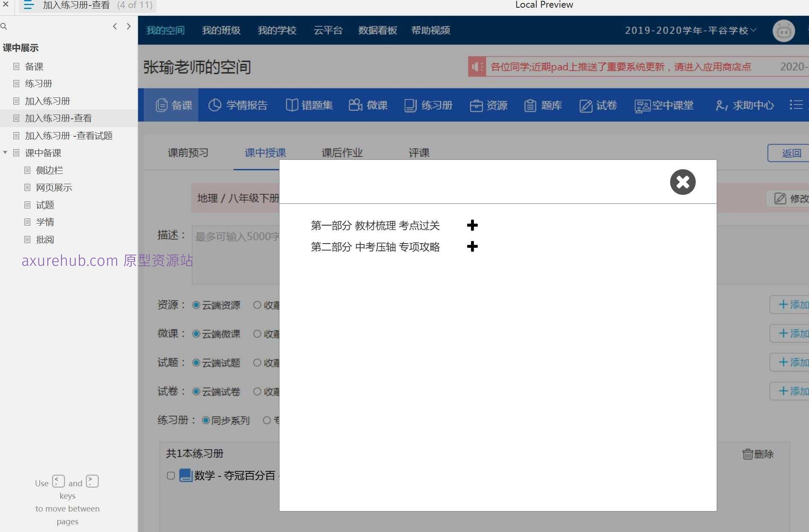Switch to the 课后作业 tab
The height and width of the screenshot is (532, 809).
click(341, 153)
